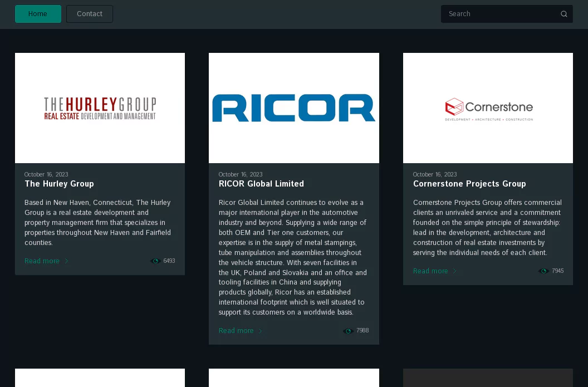
Task: Click the arrow next to Cornerstone Read more
Action: coord(454,271)
